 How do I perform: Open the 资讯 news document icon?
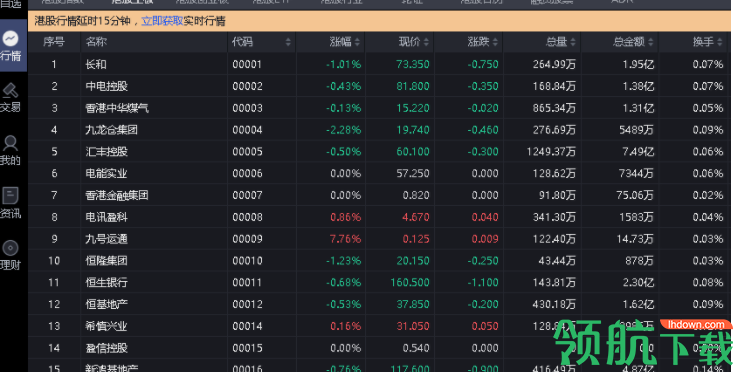coord(10,203)
